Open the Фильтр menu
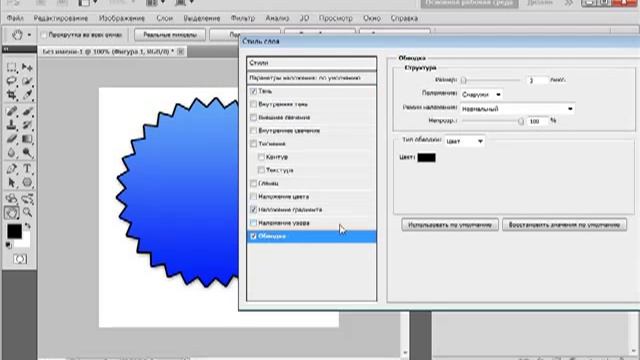 [x=243, y=18]
